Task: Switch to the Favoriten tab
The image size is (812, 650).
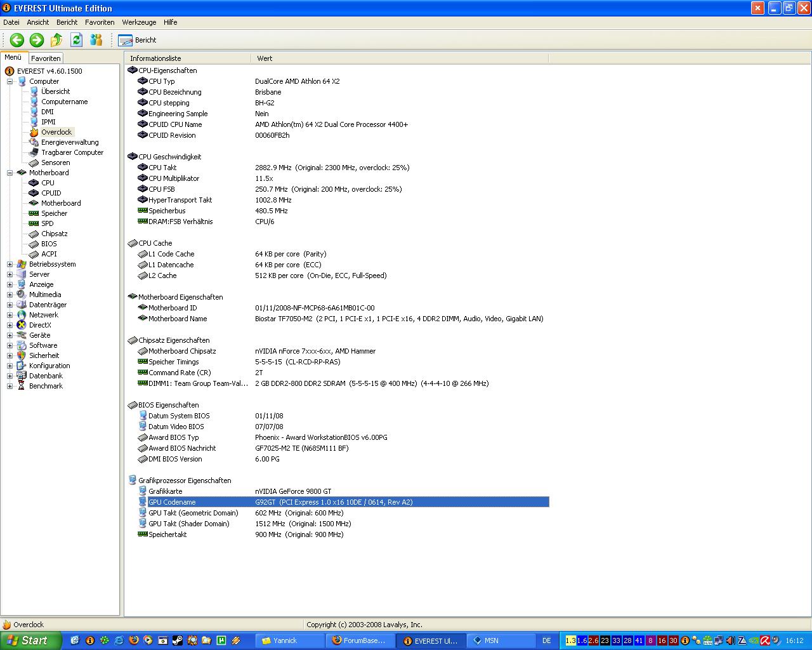Action: click(x=46, y=58)
